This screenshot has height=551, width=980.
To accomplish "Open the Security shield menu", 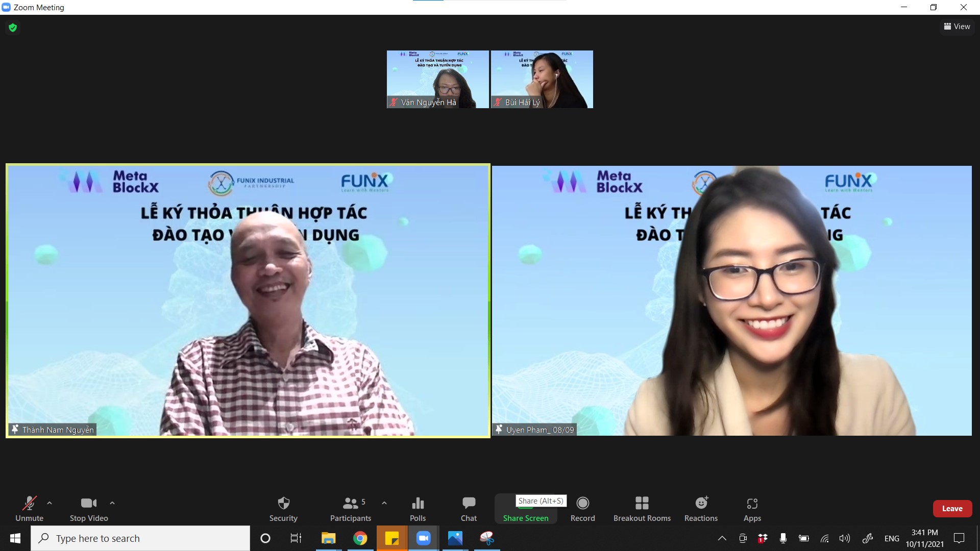I will (283, 509).
